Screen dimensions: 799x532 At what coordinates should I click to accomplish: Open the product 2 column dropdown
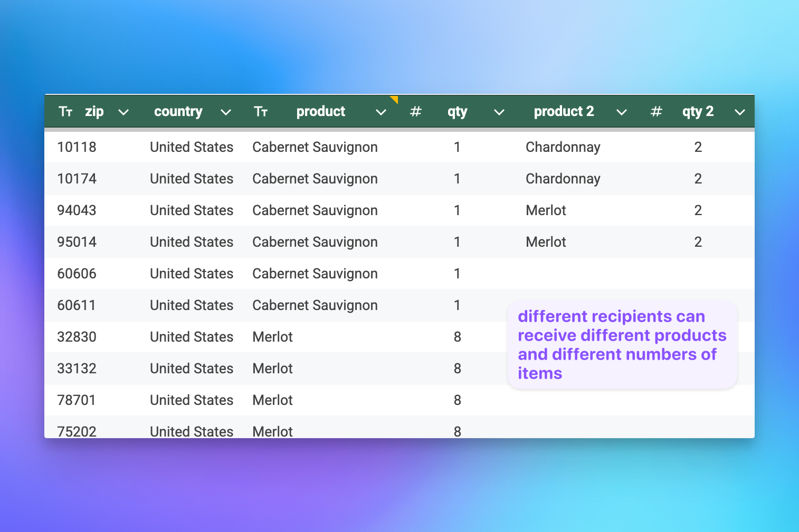coord(622,112)
